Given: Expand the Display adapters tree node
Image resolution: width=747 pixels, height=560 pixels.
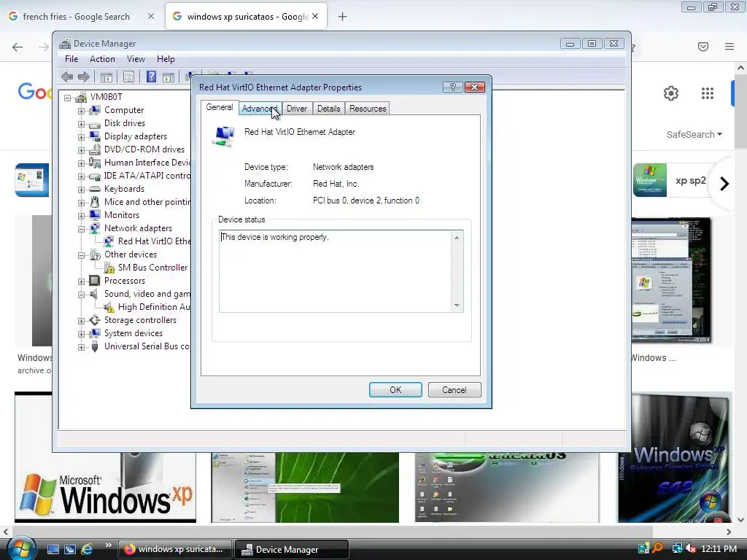Looking at the screenshot, I should pyautogui.click(x=82, y=136).
